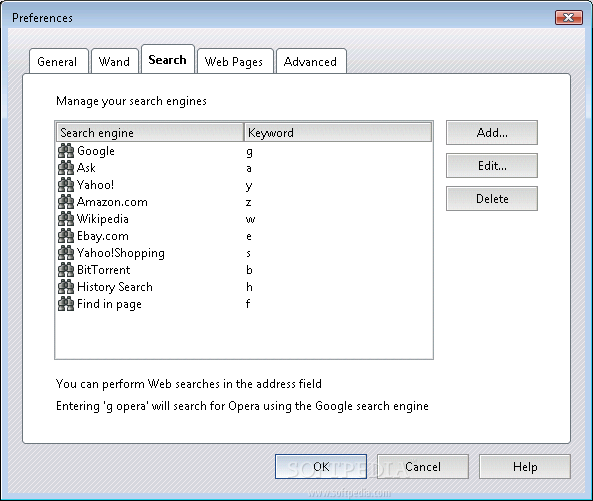The image size is (593, 501).
Task: Click the binoculars icon next to Ask
Action: (66, 168)
